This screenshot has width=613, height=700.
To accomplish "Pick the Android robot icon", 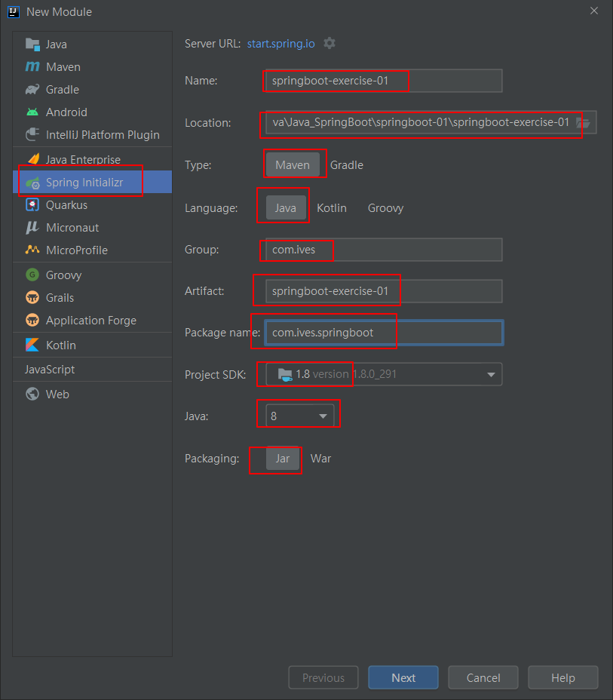I will [32, 112].
